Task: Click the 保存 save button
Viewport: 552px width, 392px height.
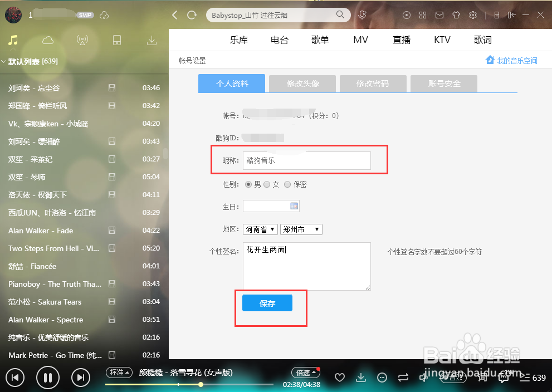Action: 267,303
